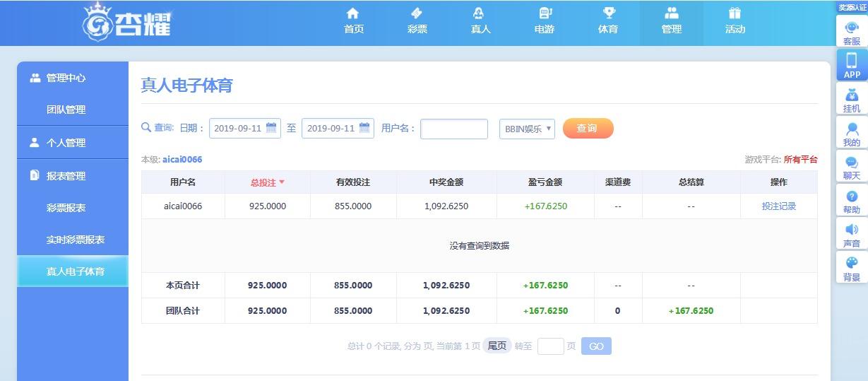Click the 所有平台 label
This screenshot has height=381, width=868.
(x=800, y=160)
